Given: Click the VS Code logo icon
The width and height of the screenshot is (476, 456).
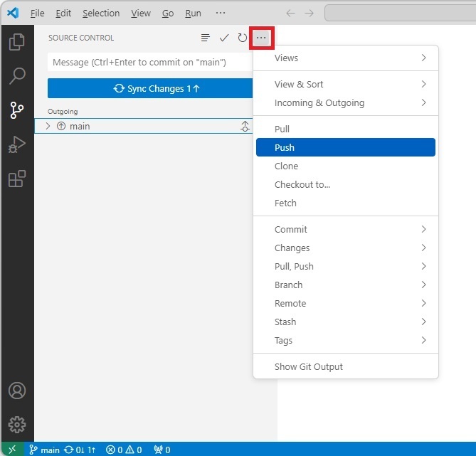Looking at the screenshot, I should 13,13.
